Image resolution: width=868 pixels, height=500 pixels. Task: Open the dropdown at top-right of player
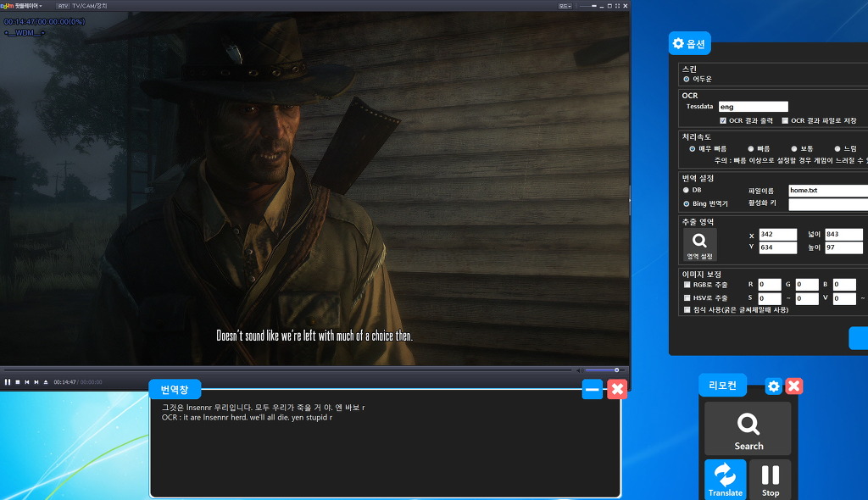pos(565,5)
